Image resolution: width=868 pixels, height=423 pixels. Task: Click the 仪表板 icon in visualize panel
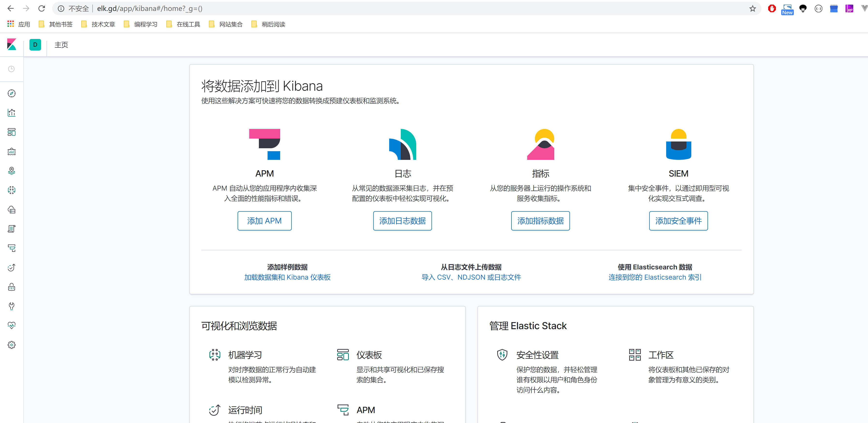(x=343, y=355)
